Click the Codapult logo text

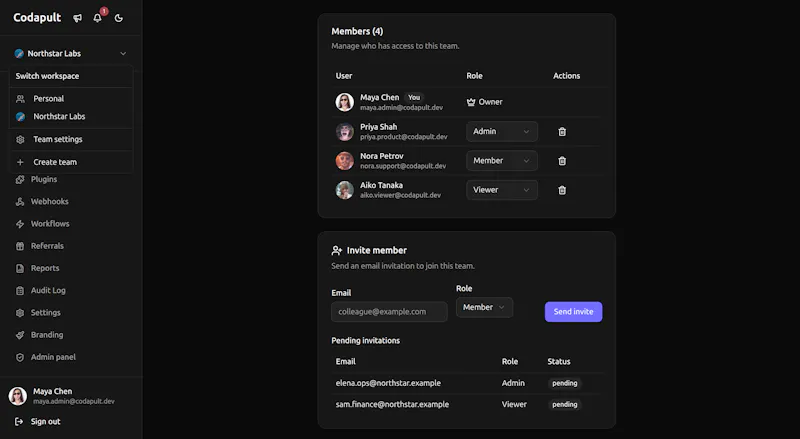click(37, 17)
